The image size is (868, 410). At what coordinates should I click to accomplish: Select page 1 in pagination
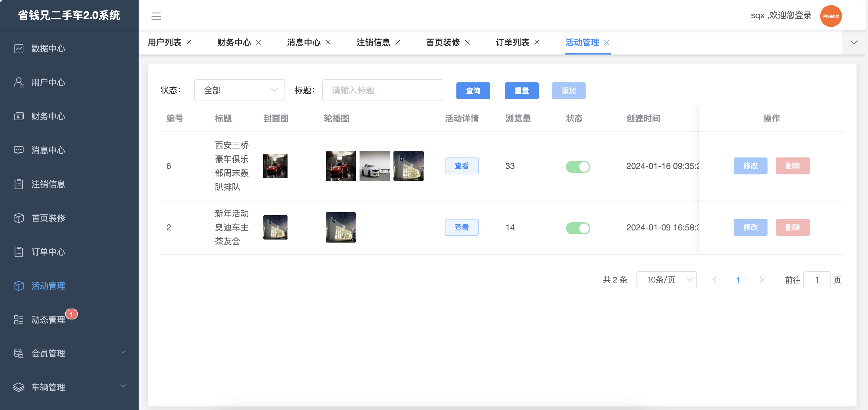pyautogui.click(x=738, y=280)
